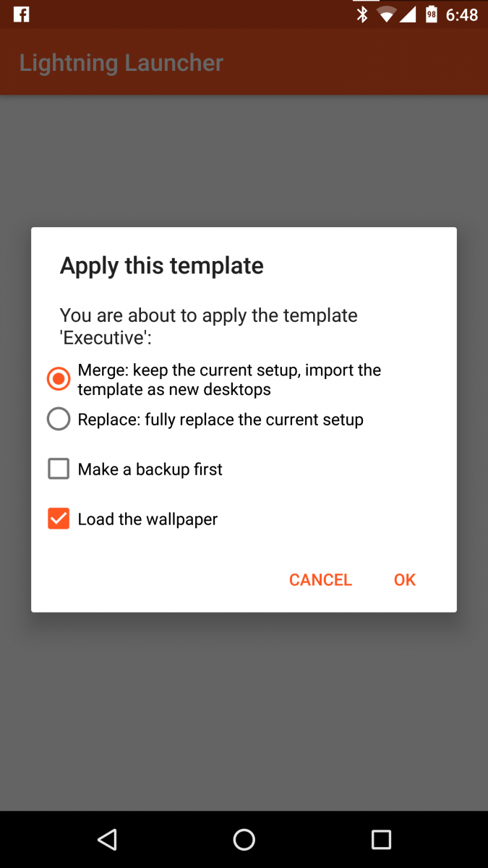The height and width of the screenshot is (868, 488).
Task: Tap the Wi-Fi signal icon
Action: click(x=388, y=14)
